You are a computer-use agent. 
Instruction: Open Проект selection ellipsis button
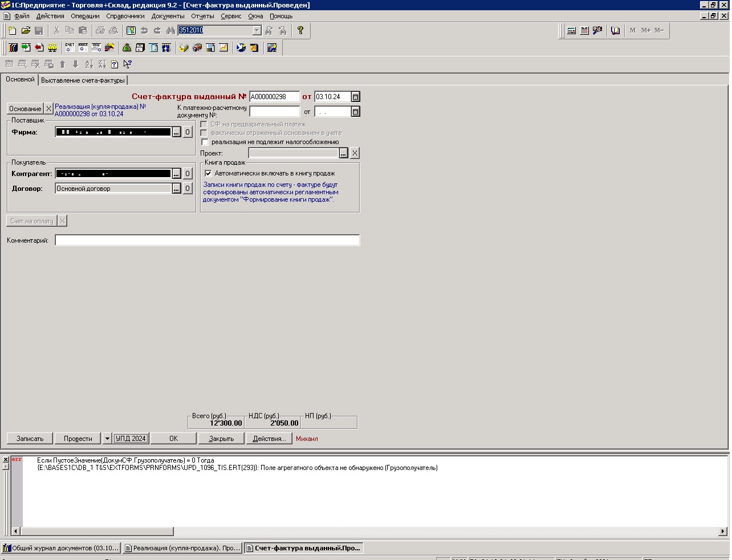(343, 153)
